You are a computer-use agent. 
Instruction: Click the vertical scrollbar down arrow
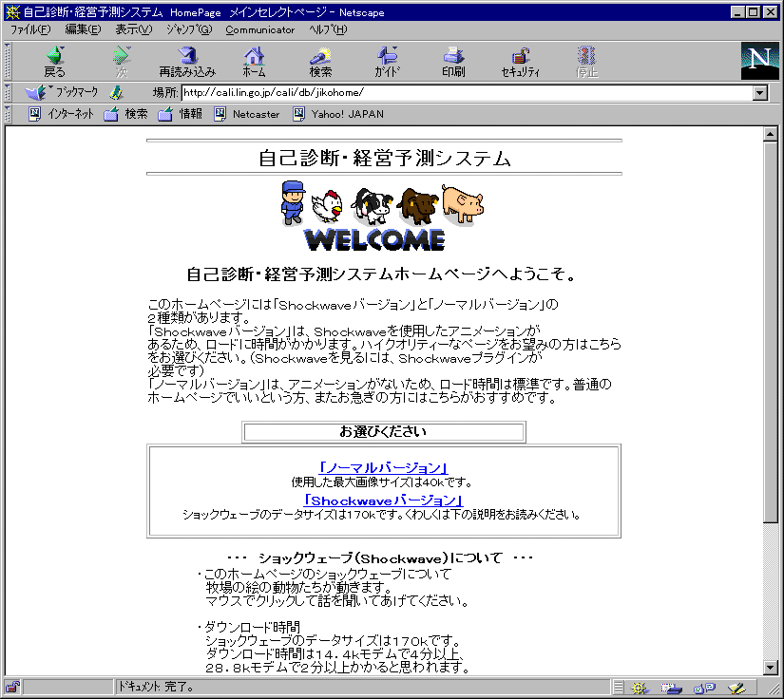pyautogui.click(x=771, y=667)
